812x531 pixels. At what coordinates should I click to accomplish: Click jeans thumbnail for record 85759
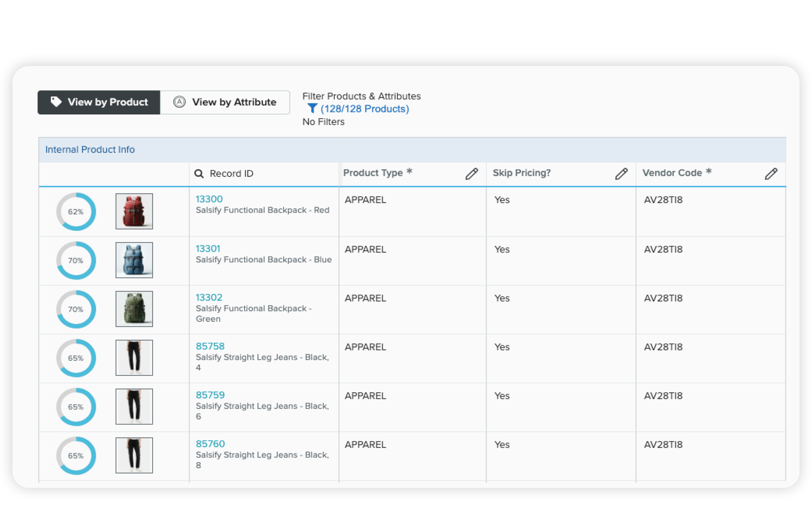134,406
